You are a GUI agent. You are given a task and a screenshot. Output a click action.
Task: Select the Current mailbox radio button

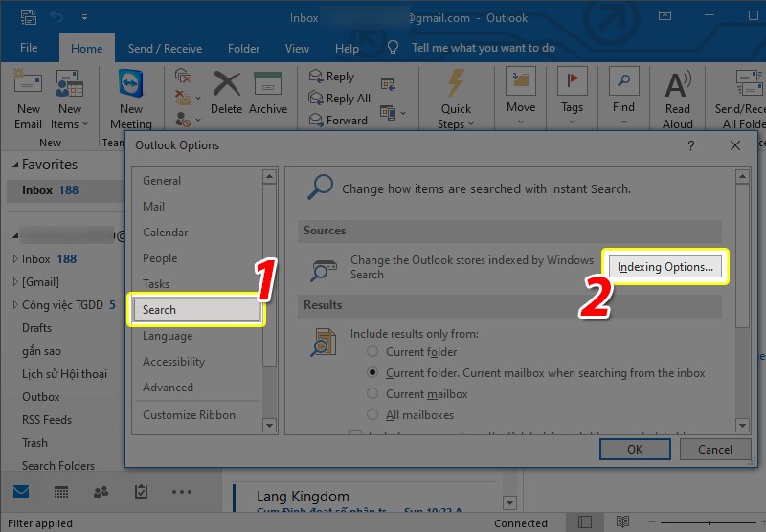[372, 394]
